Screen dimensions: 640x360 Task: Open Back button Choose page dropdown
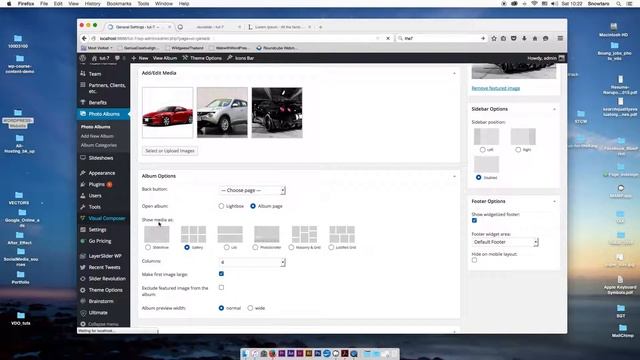pos(252,190)
